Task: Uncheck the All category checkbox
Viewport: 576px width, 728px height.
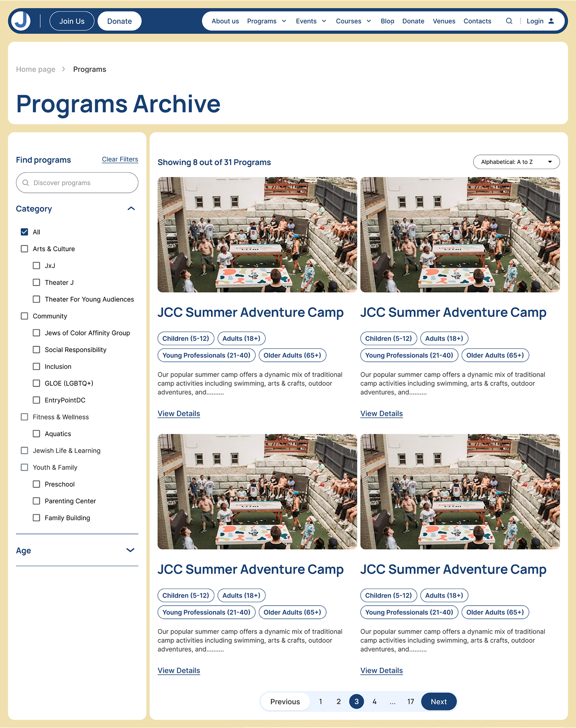Action: [x=24, y=232]
